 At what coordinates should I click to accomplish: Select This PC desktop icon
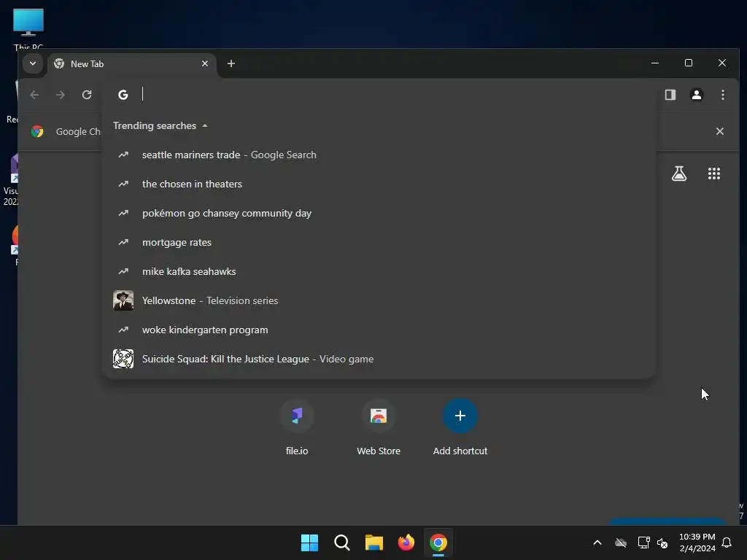tap(28, 28)
